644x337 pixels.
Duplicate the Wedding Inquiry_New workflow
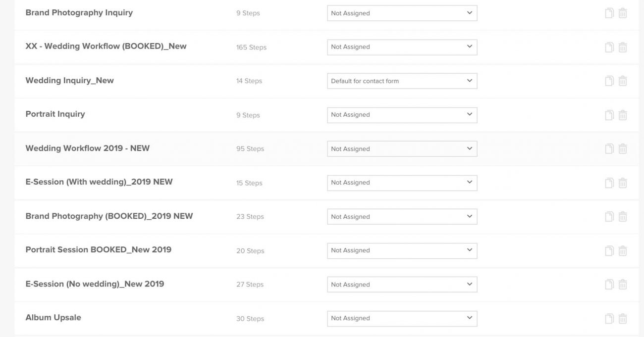[x=609, y=81]
